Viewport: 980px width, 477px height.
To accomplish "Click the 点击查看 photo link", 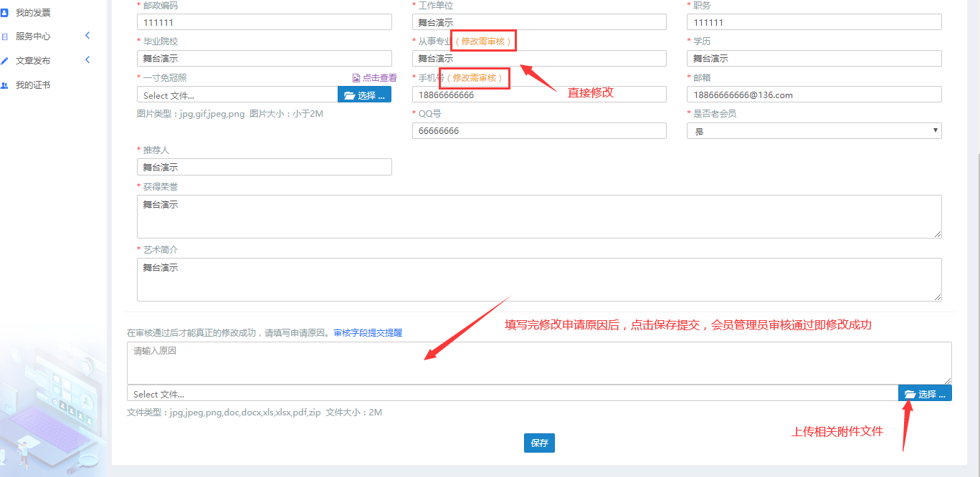I will click(x=379, y=78).
